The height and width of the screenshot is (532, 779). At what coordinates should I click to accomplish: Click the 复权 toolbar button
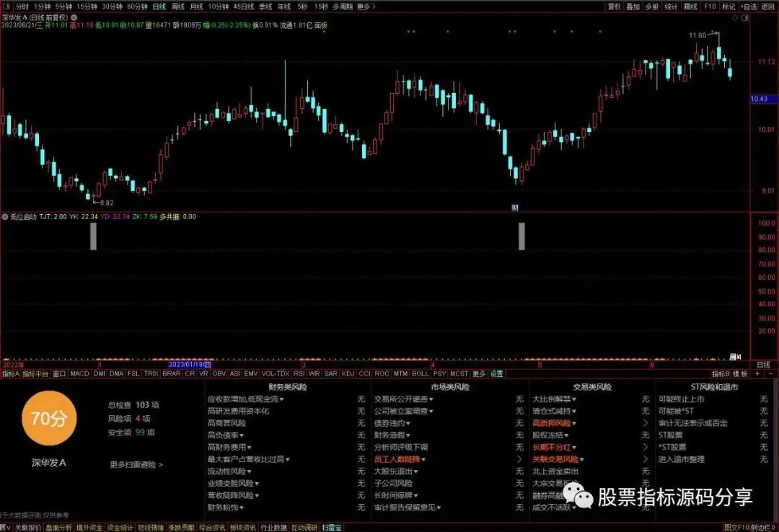click(x=615, y=6)
